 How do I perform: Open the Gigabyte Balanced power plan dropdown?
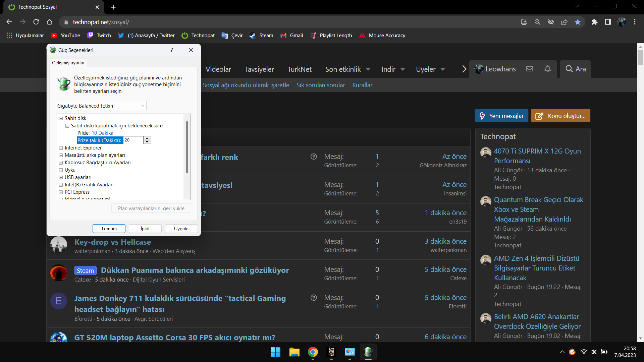coord(101,106)
